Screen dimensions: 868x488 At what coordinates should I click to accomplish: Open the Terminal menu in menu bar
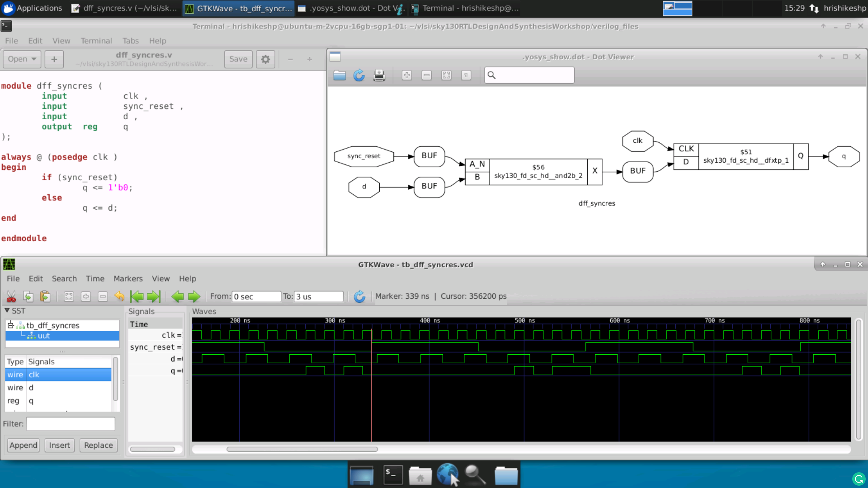click(x=96, y=41)
